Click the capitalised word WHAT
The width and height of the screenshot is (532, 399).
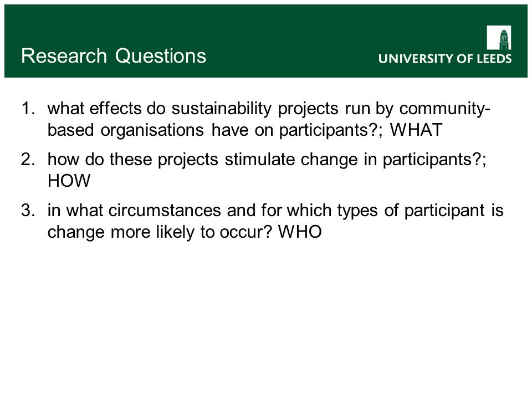(416, 130)
